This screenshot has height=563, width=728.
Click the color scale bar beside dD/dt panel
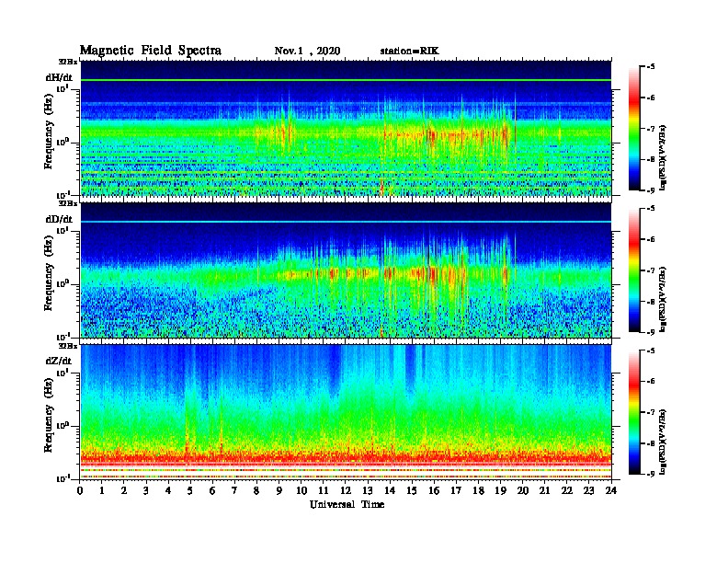tap(634, 270)
